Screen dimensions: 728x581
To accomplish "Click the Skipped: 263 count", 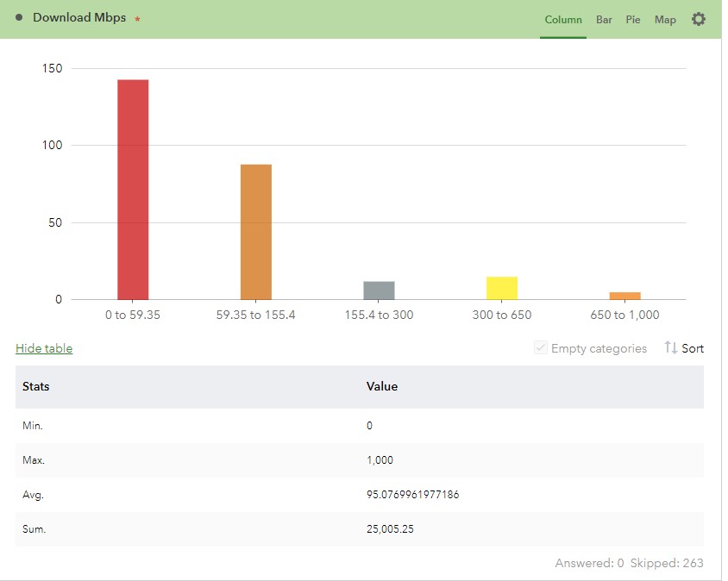I will pos(667,563).
